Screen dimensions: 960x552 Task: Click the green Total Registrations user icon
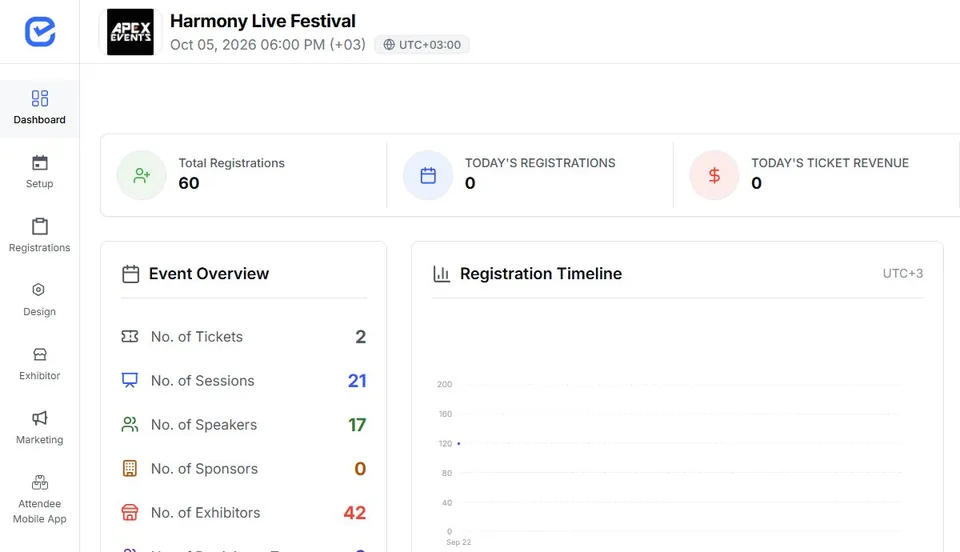click(x=141, y=176)
